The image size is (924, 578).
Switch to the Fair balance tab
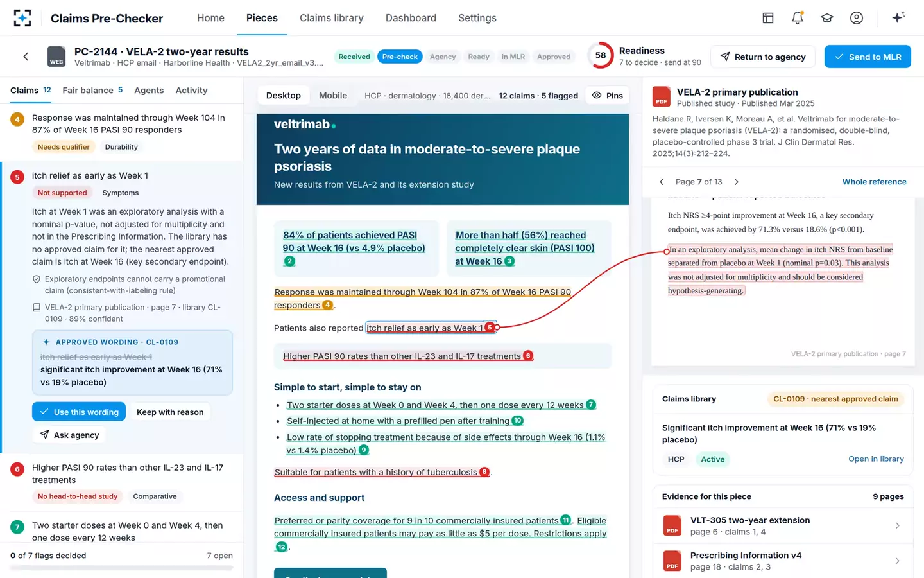(x=92, y=91)
